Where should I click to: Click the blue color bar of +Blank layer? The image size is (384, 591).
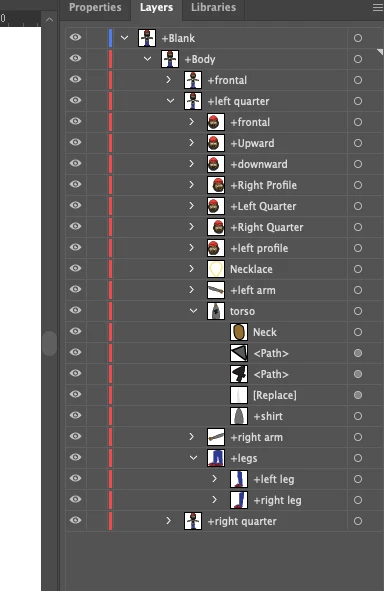[110, 38]
